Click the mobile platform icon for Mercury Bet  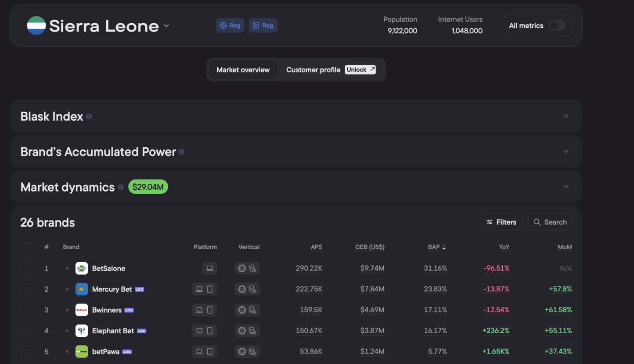pos(210,289)
